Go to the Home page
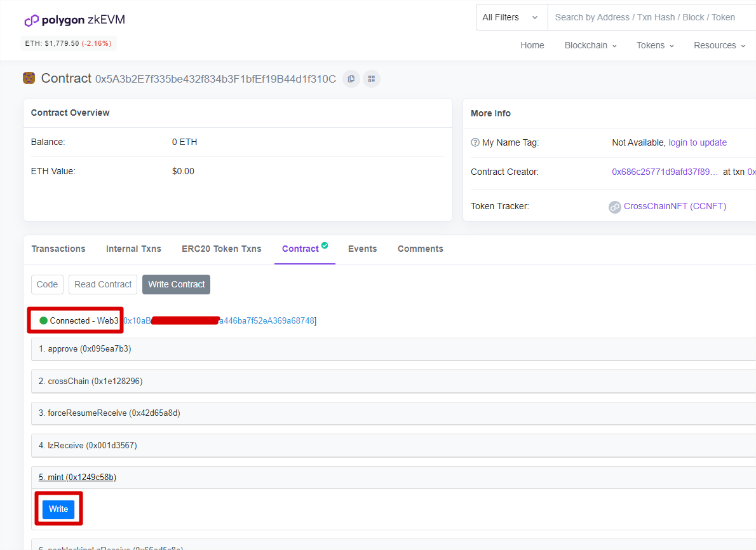 (x=532, y=45)
